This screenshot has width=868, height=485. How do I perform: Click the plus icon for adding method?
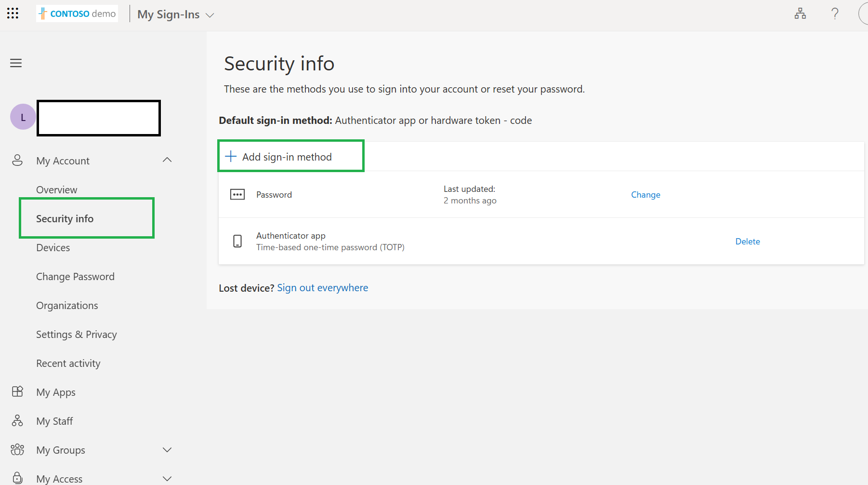point(231,156)
